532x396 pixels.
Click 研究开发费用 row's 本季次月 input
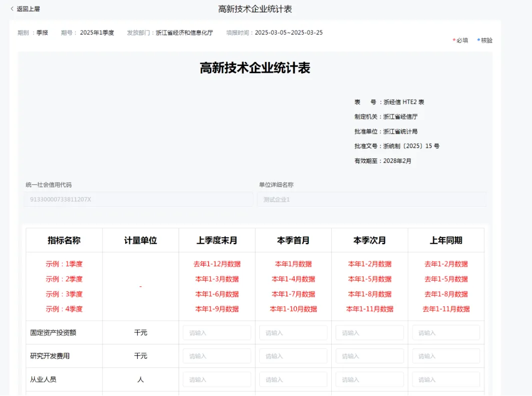[x=369, y=355]
